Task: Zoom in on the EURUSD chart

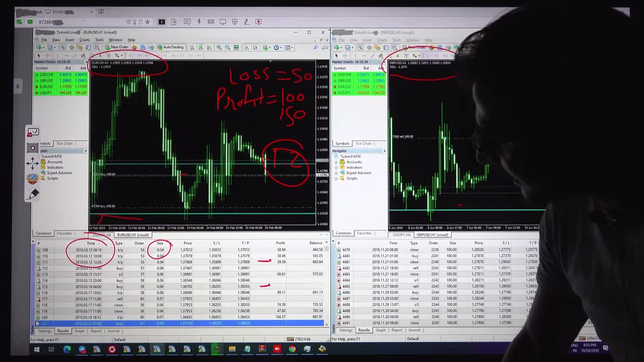Action: 219,47
